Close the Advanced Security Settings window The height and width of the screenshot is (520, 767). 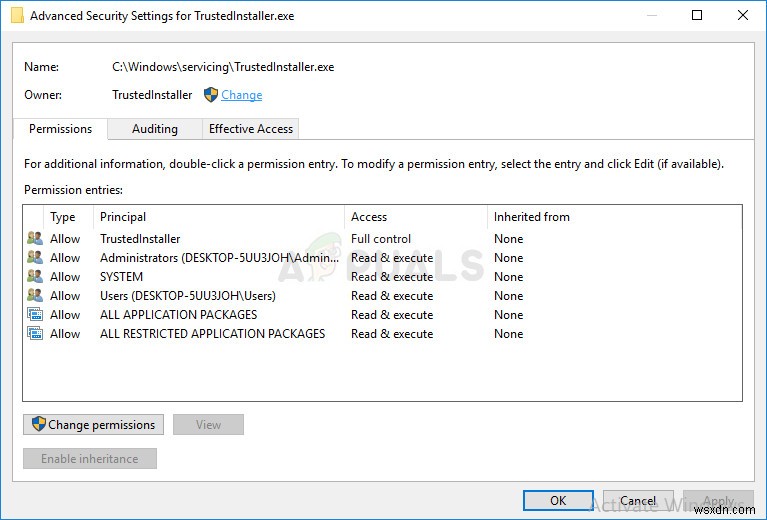[x=743, y=15]
